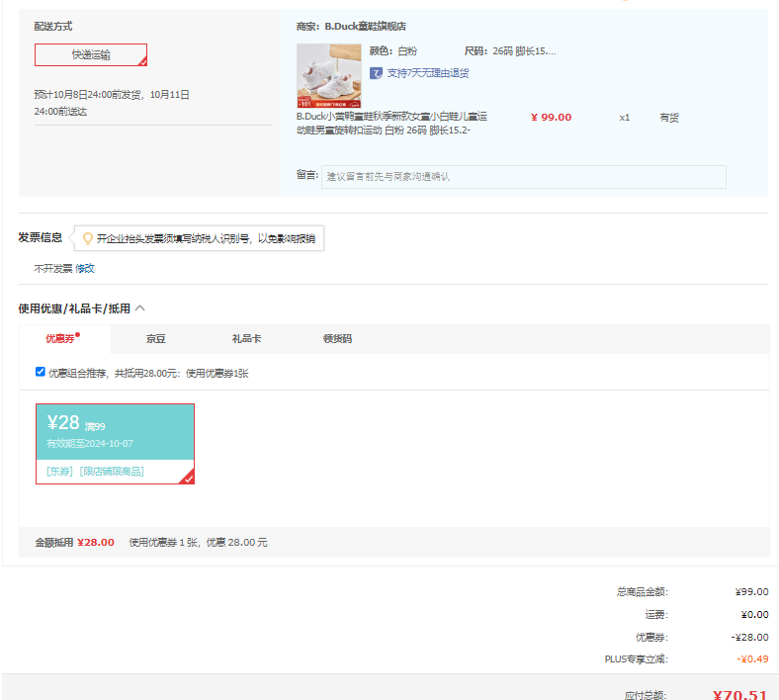Select the 优惠券 tab

click(x=60, y=339)
